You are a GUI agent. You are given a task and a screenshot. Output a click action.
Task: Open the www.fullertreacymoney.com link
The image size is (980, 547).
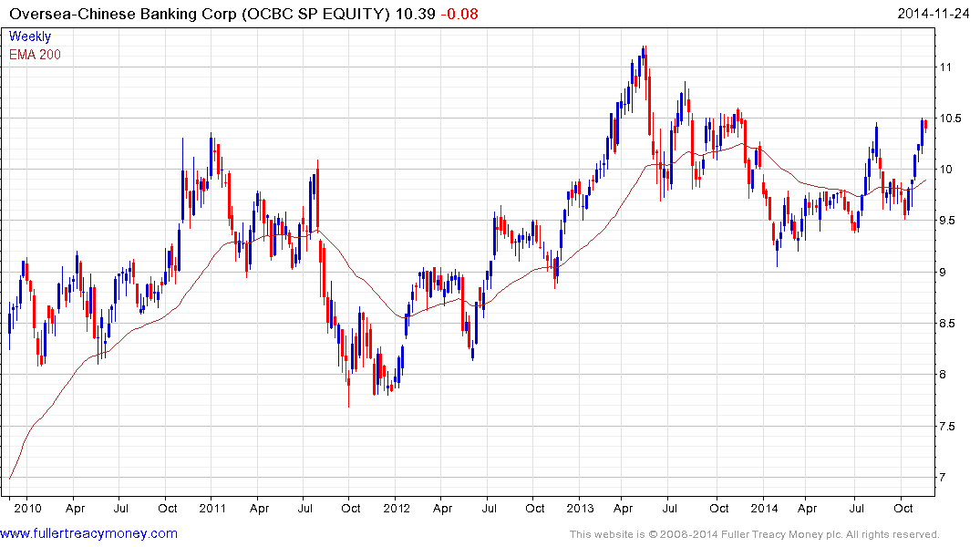click(x=88, y=533)
